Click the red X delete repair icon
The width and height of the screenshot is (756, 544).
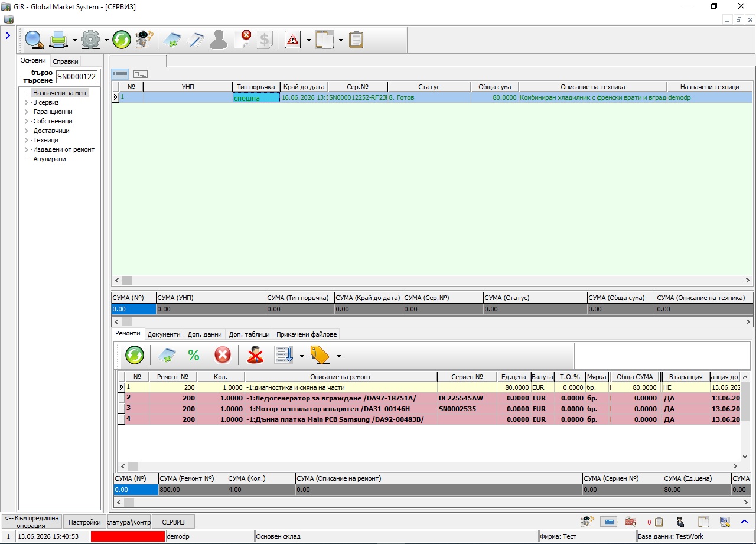click(x=222, y=355)
